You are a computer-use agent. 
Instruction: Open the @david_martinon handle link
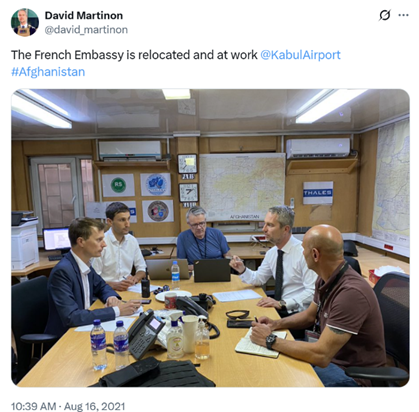[86, 30]
